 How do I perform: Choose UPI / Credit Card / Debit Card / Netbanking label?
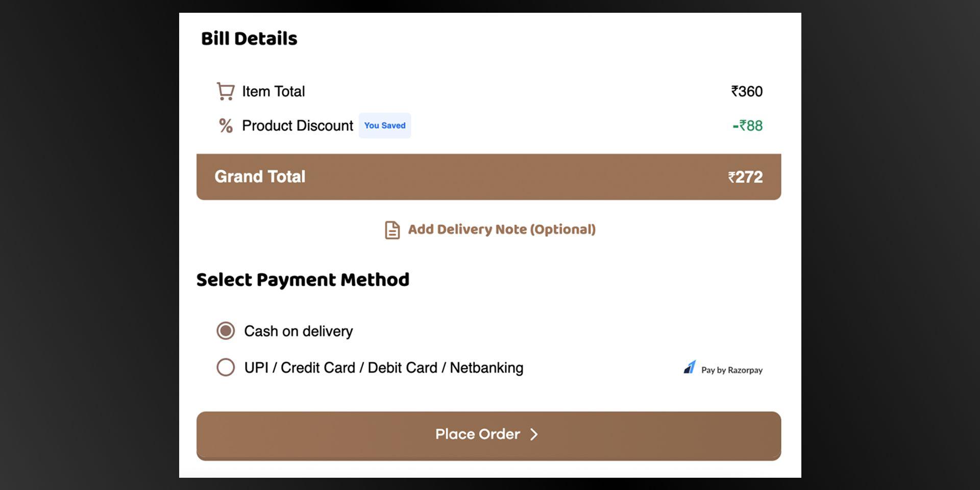383,368
